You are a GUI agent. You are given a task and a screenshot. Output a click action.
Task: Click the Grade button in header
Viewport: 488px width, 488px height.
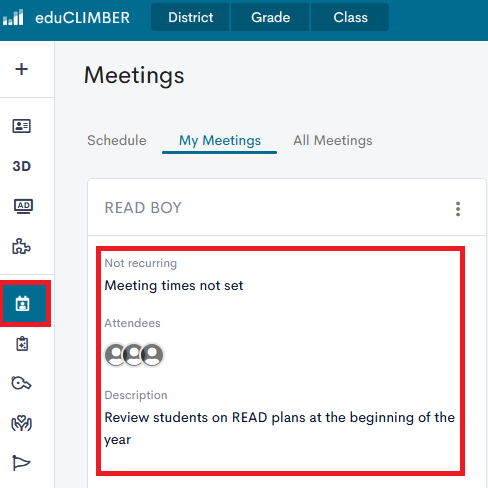coord(270,17)
